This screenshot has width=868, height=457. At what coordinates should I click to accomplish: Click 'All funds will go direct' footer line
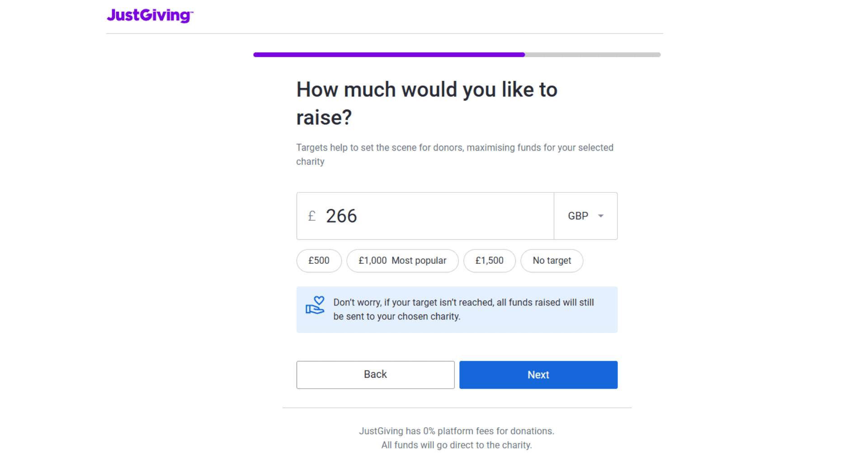pos(456,445)
